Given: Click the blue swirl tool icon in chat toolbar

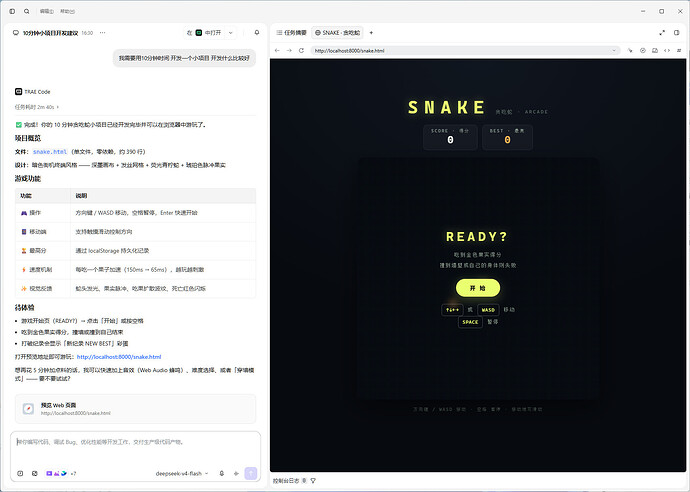Looking at the screenshot, I should 64,474.
